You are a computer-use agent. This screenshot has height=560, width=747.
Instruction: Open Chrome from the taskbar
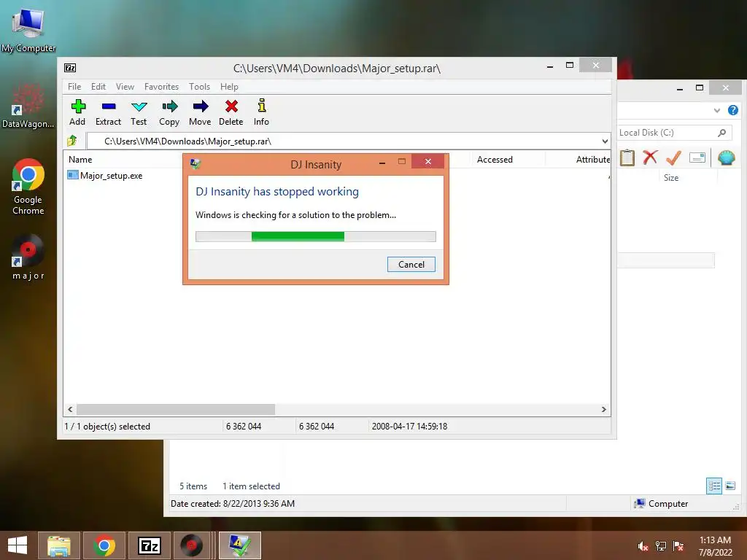(104, 545)
